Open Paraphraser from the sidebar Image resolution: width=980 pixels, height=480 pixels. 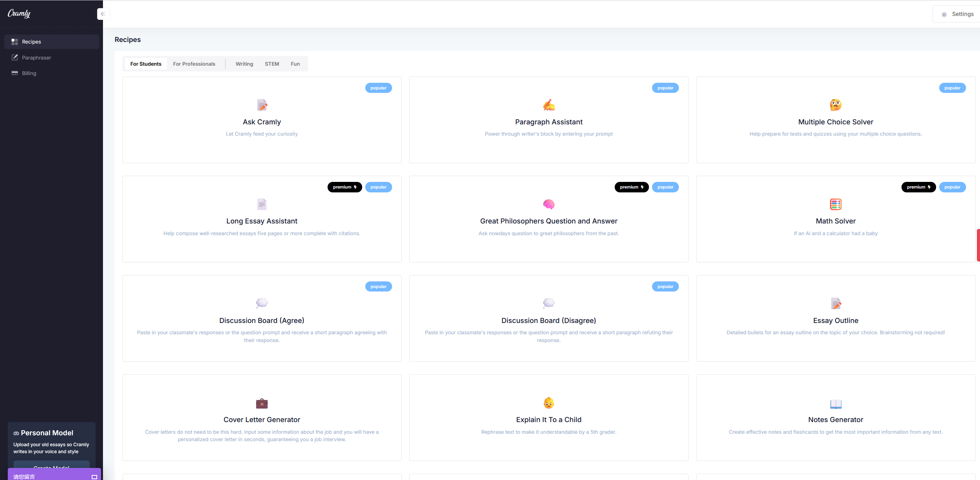[x=37, y=58]
